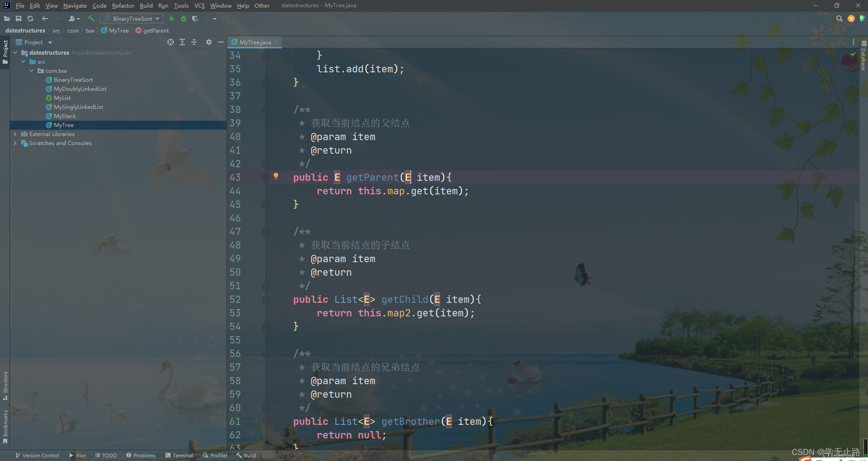Fold the Javadoc comment at line 56
Image resolution: width=868 pixels, height=461 pixels.
(x=266, y=354)
